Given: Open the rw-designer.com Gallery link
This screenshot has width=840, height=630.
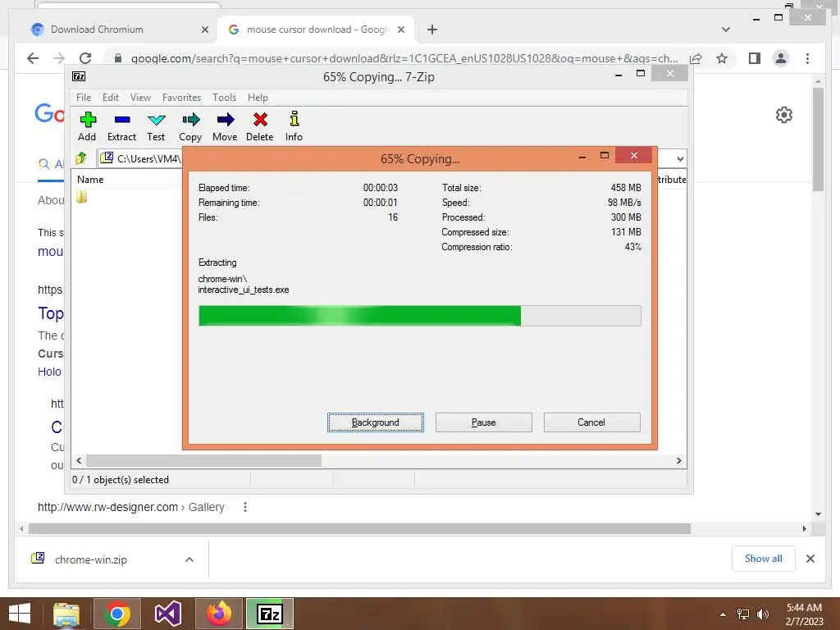Looking at the screenshot, I should [x=130, y=507].
